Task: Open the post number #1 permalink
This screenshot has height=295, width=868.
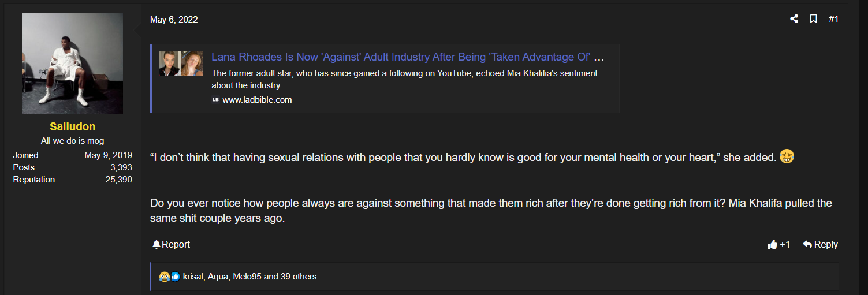Action: (x=833, y=19)
